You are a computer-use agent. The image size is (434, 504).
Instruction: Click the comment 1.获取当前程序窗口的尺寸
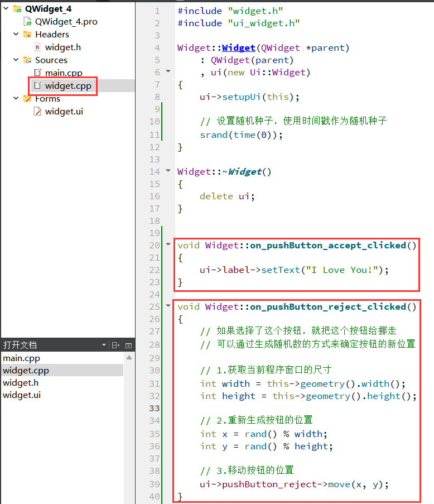coord(266,370)
